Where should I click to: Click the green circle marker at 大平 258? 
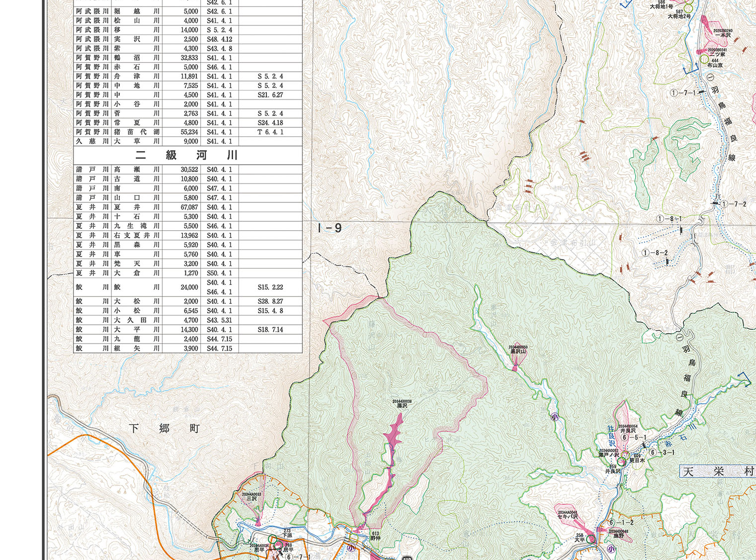click(x=591, y=539)
